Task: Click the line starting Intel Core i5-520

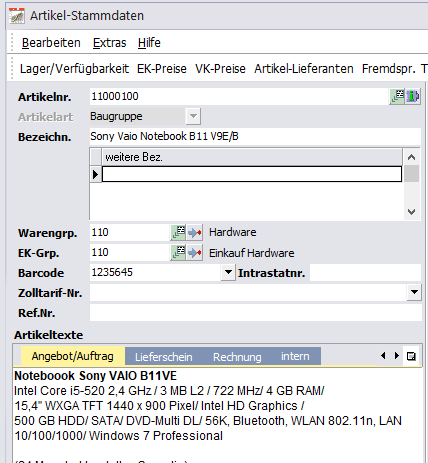Action: (x=169, y=391)
